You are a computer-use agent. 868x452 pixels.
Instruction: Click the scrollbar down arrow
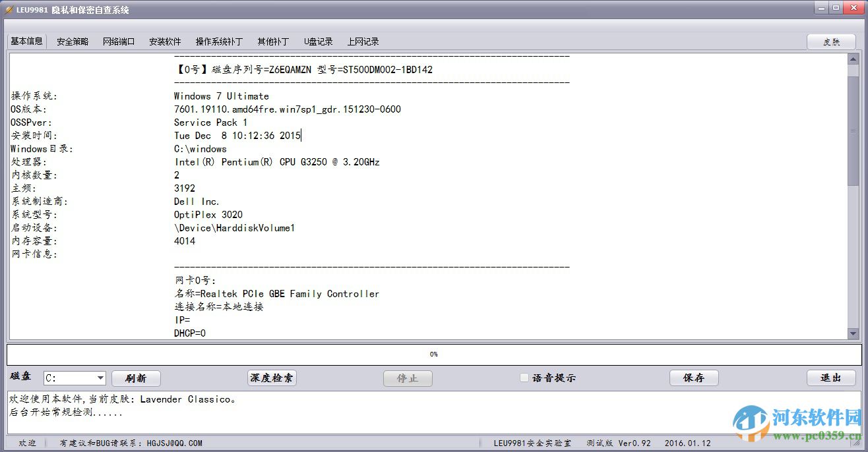pyautogui.click(x=852, y=333)
